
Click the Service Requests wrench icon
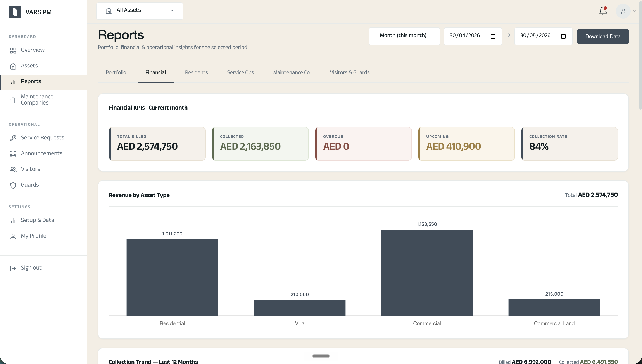(13, 138)
